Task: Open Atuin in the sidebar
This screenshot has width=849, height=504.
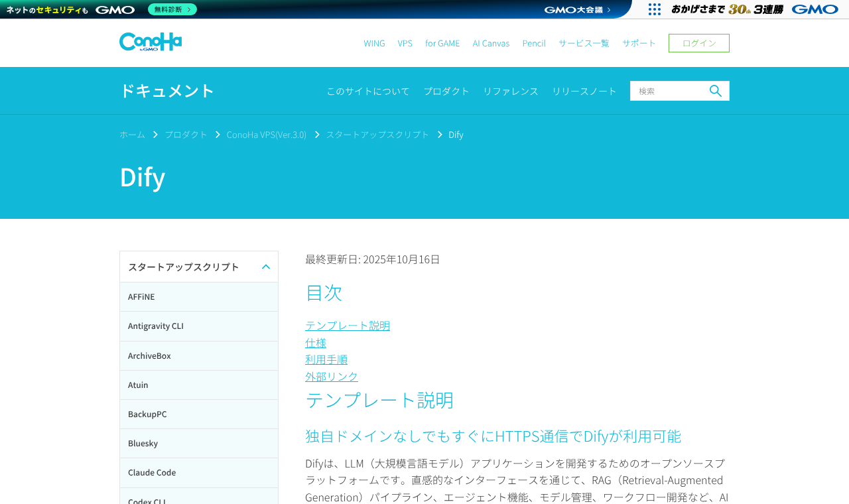Action: pos(199,385)
